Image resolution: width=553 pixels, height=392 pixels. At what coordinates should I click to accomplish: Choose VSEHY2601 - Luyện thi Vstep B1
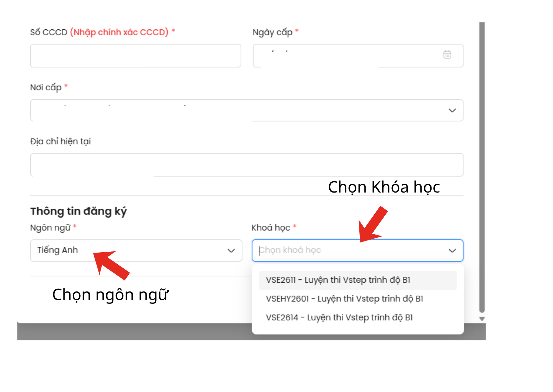click(358, 299)
